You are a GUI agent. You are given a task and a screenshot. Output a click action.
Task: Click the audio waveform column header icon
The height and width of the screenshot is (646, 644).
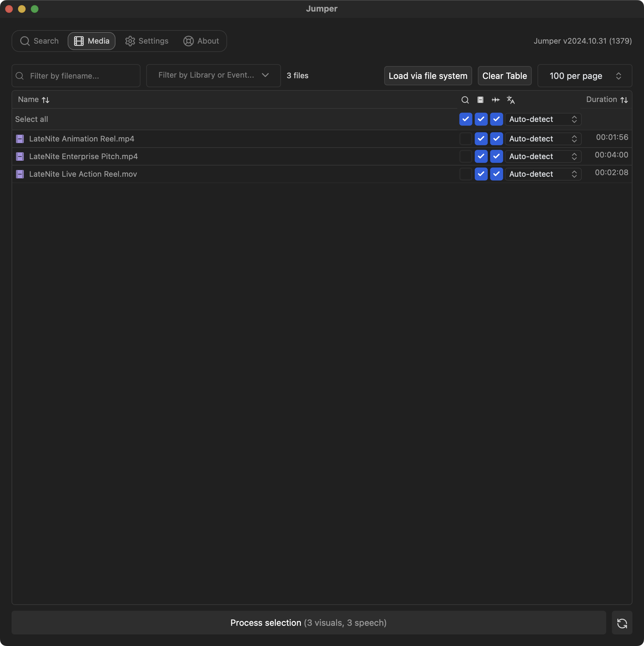[x=496, y=100]
